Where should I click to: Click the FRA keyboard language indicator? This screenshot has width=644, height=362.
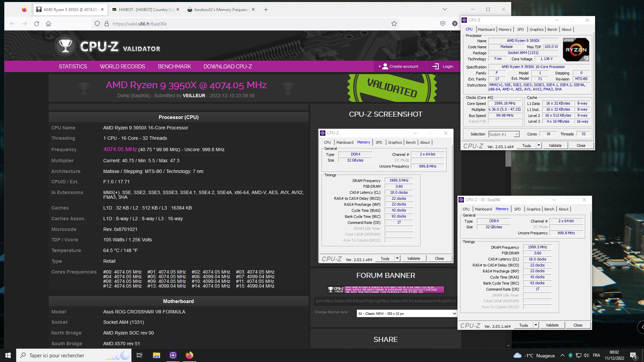(x=596, y=355)
